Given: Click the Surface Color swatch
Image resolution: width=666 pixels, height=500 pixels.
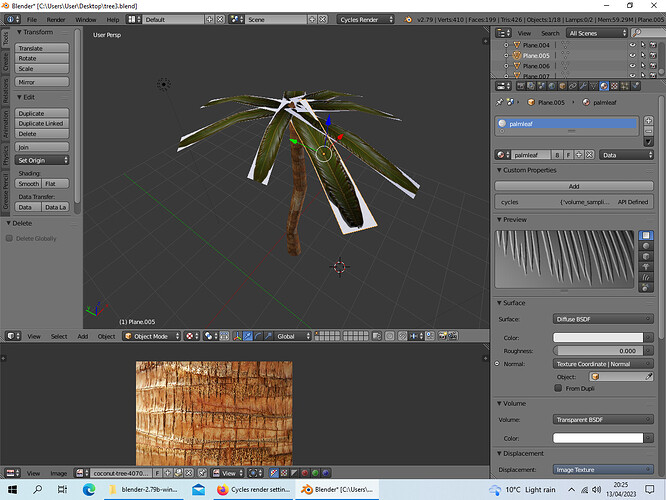Looking at the screenshot, I should (x=598, y=338).
